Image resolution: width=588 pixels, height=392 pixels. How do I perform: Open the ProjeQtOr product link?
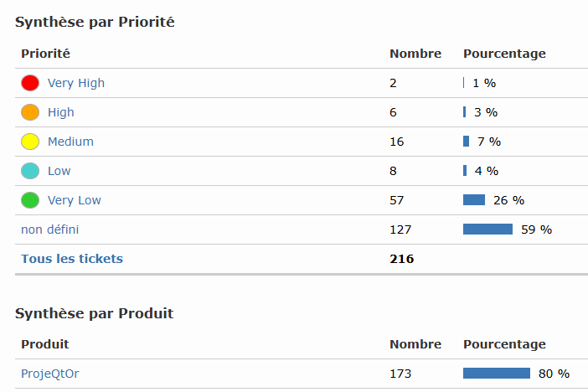(50, 374)
